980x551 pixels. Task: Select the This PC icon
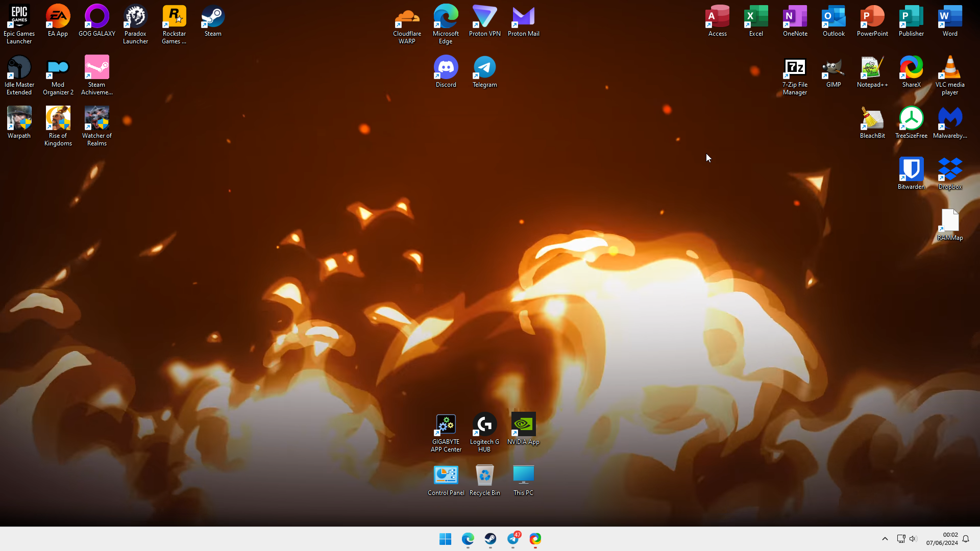[x=524, y=480]
